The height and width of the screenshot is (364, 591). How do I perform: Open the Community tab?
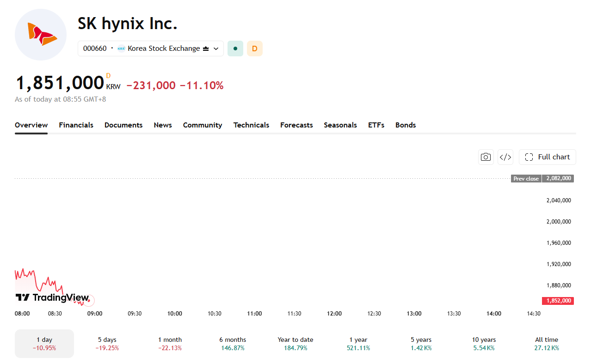203,125
